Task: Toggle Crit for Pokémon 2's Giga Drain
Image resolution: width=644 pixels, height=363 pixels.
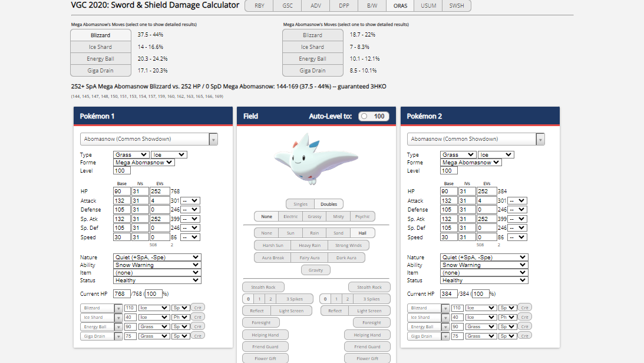Action: [x=525, y=336]
